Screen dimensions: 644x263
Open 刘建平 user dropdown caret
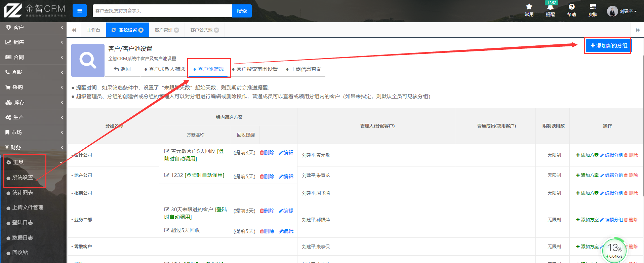pyautogui.click(x=636, y=11)
